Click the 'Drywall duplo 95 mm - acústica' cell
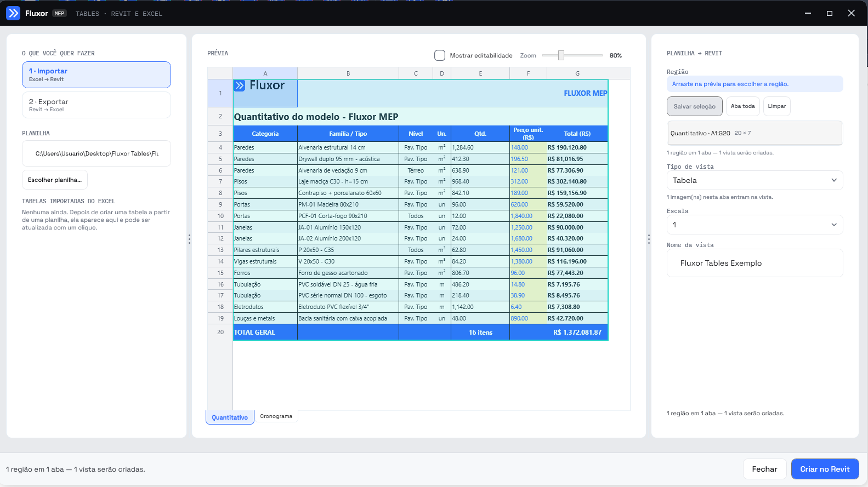This screenshot has height=487, width=868. pyautogui.click(x=348, y=159)
